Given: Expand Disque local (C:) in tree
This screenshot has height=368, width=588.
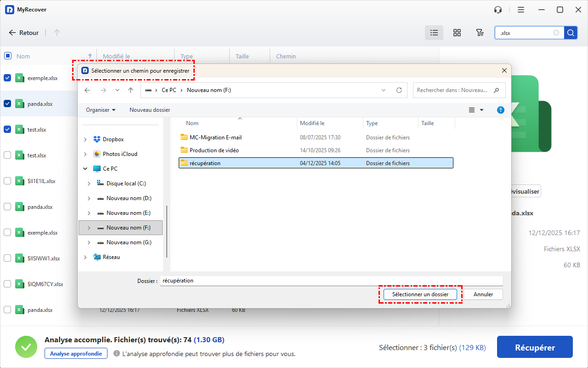Looking at the screenshot, I should (89, 184).
